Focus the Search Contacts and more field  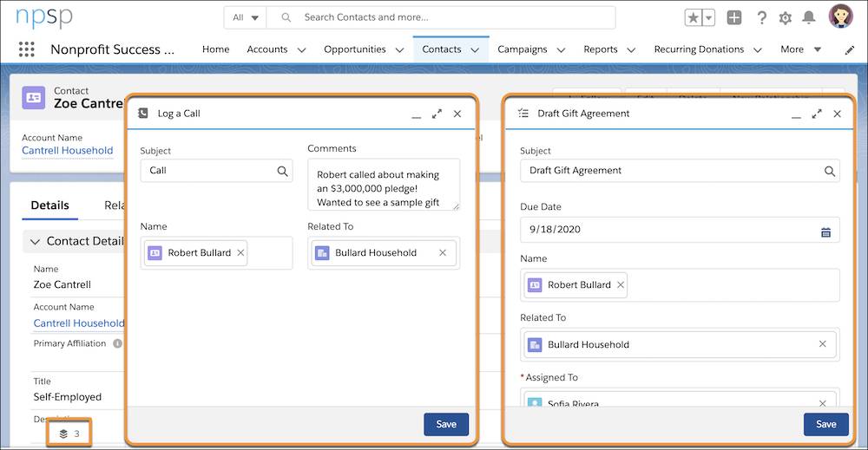[441, 17]
